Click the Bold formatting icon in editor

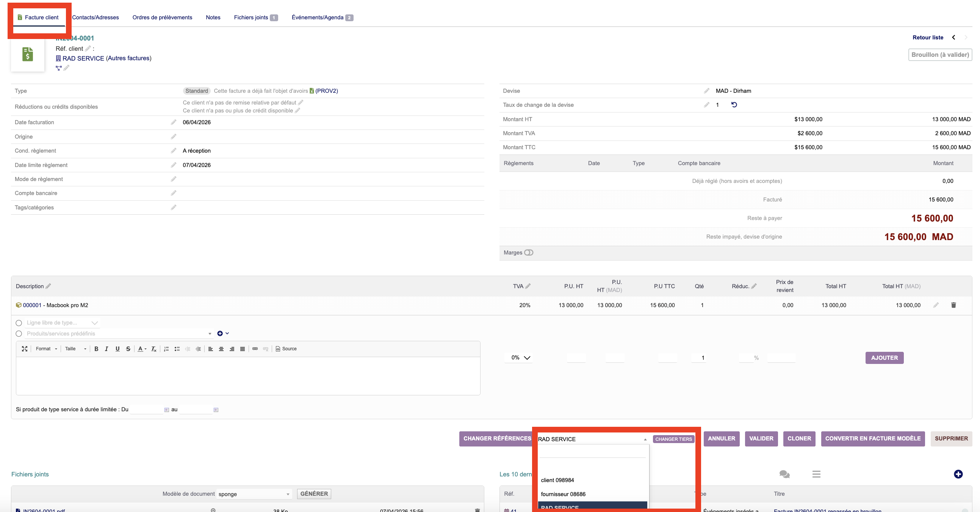[x=96, y=348]
